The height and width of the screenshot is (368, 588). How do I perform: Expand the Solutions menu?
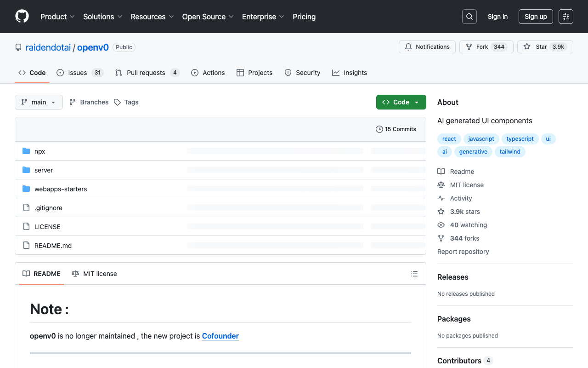click(103, 17)
